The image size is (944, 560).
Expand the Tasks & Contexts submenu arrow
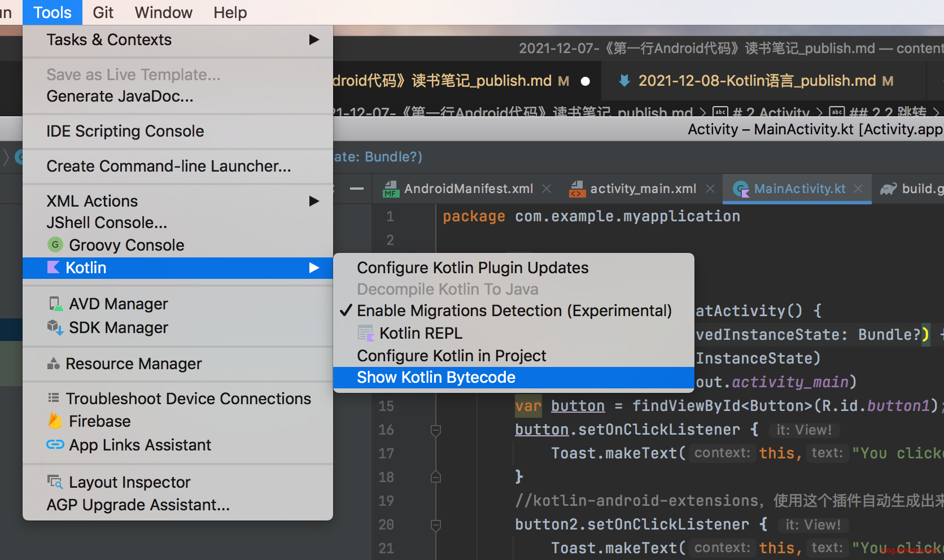pos(314,40)
